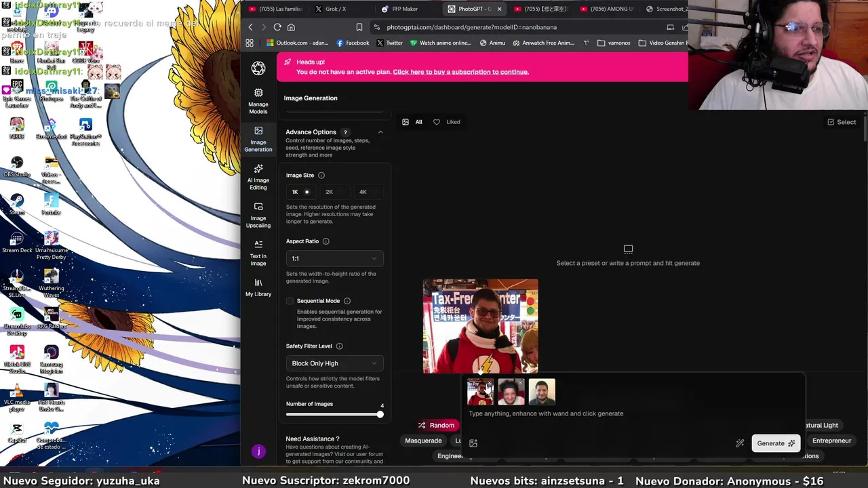This screenshot has height=488, width=868.
Task: Show All images in the gallery
Action: point(412,122)
